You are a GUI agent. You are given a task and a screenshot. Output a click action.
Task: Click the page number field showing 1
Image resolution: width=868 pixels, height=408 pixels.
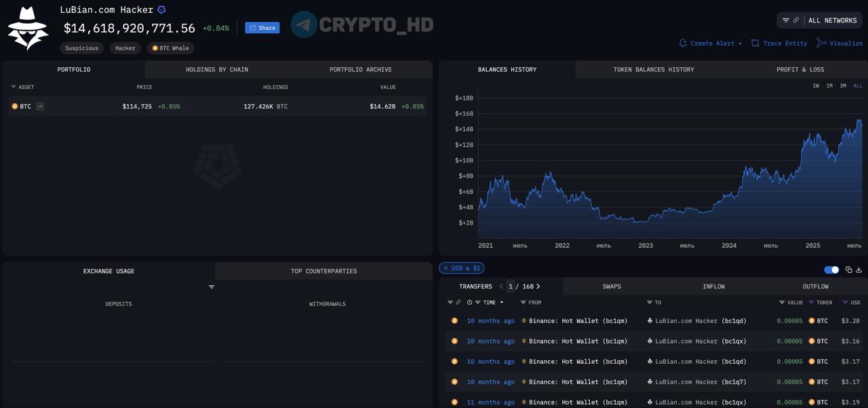point(511,286)
